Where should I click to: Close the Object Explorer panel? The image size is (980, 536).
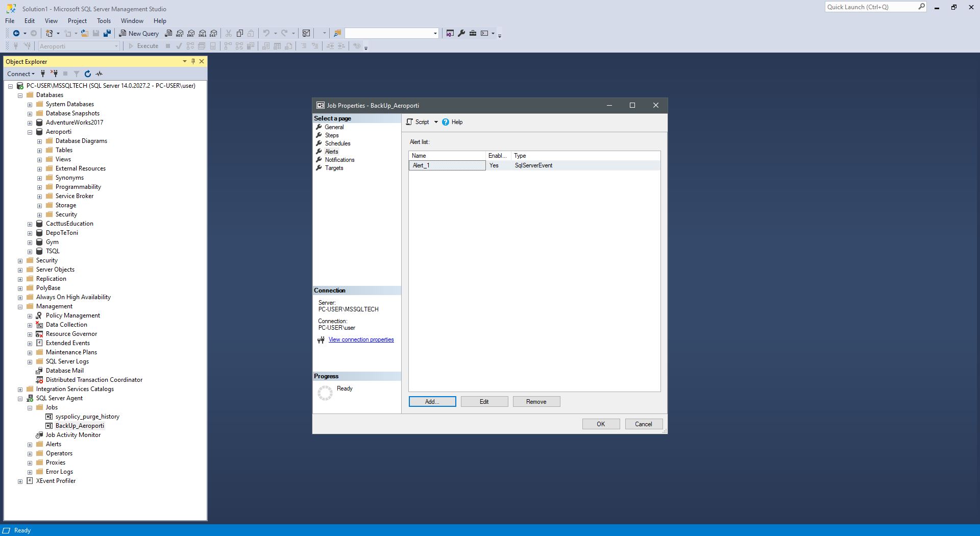point(202,61)
